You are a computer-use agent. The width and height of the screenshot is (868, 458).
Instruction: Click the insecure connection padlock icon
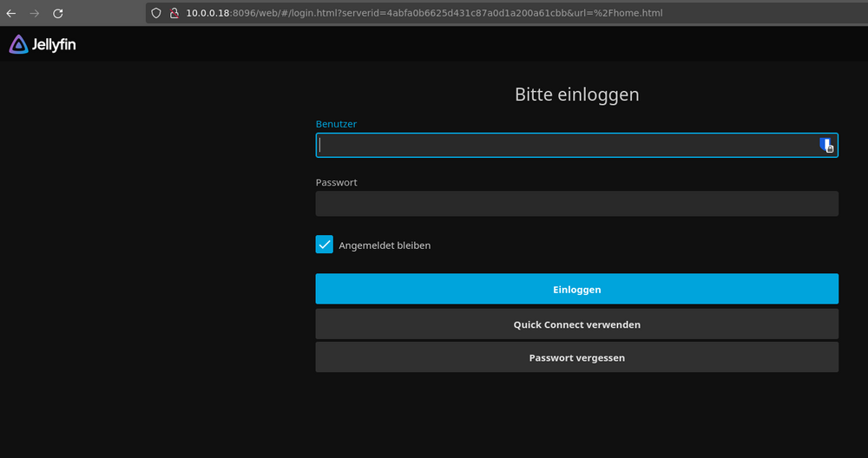pyautogui.click(x=174, y=13)
